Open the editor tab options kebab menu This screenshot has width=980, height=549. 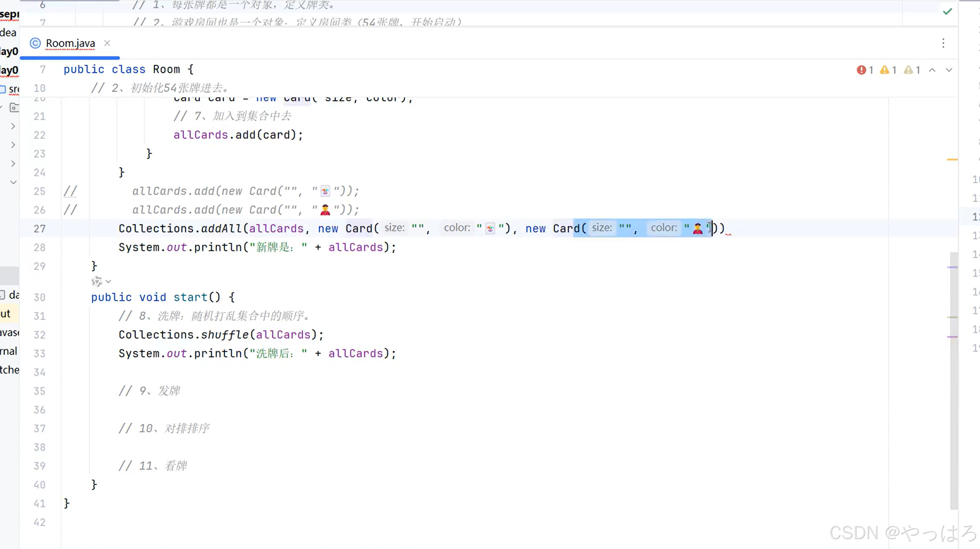943,43
